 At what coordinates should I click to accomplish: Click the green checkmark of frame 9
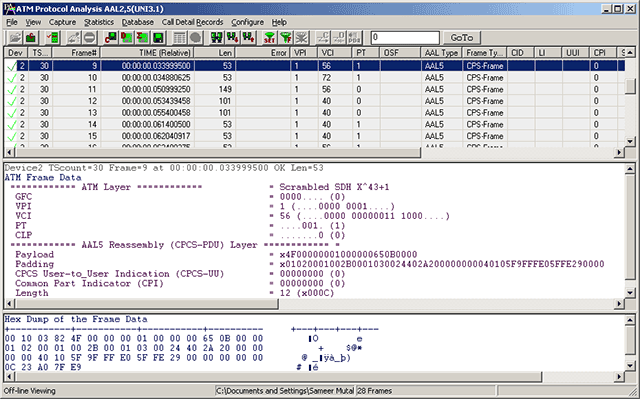click(x=12, y=66)
